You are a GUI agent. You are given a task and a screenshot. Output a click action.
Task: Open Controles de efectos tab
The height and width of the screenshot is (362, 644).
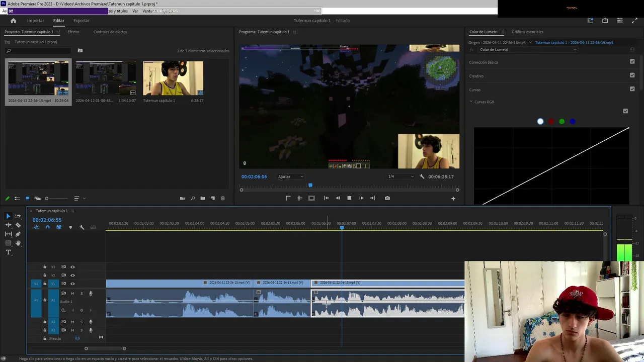point(110,32)
